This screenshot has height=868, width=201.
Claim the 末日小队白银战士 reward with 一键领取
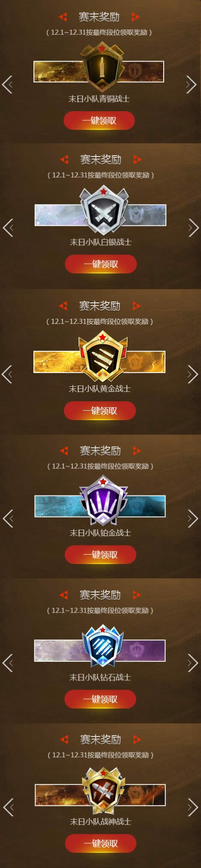[101, 264]
